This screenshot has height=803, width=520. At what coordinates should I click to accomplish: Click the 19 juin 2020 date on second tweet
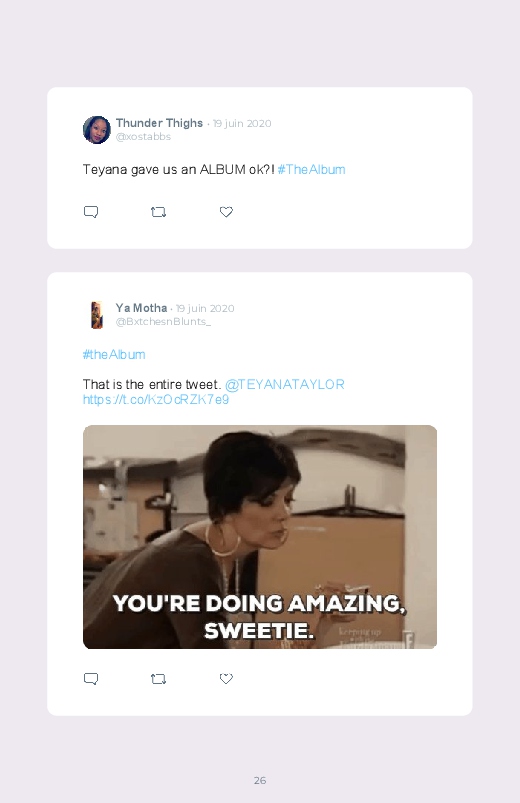click(x=205, y=308)
